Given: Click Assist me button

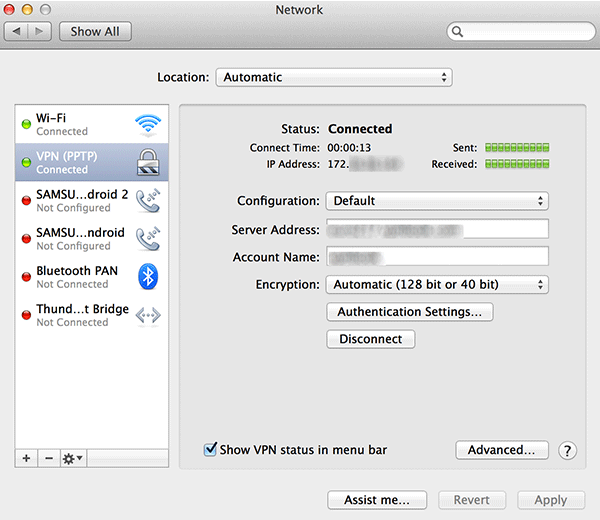Looking at the screenshot, I should point(377,500).
